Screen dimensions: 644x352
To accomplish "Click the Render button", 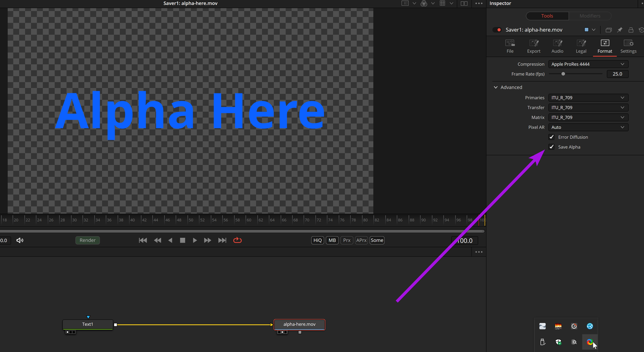I will [x=87, y=240].
